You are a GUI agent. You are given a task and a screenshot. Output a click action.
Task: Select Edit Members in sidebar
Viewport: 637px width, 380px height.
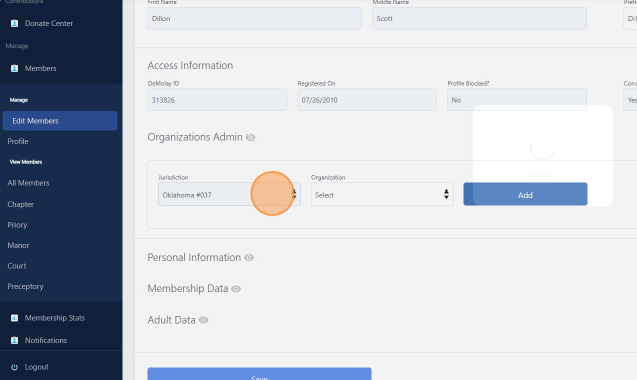pos(60,121)
